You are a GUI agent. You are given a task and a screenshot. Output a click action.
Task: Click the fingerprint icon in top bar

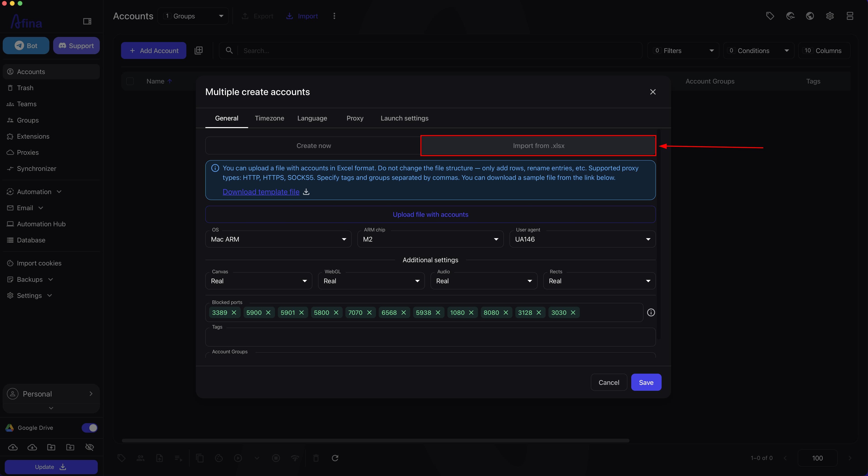click(x=790, y=16)
